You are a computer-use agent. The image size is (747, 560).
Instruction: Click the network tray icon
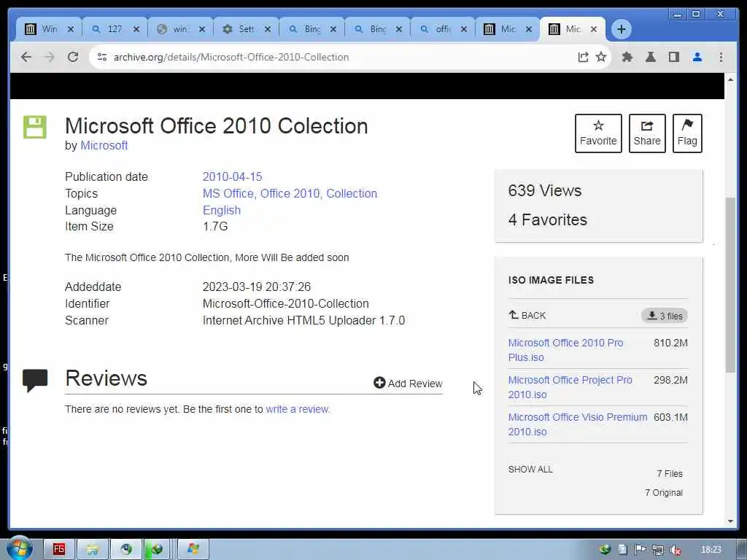click(x=658, y=550)
